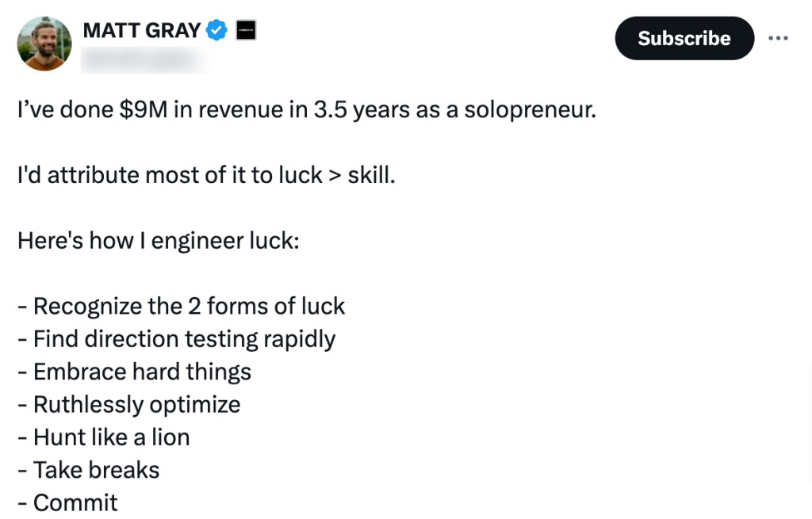Click the ellipsis icon beside Subscribe

coord(779,38)
